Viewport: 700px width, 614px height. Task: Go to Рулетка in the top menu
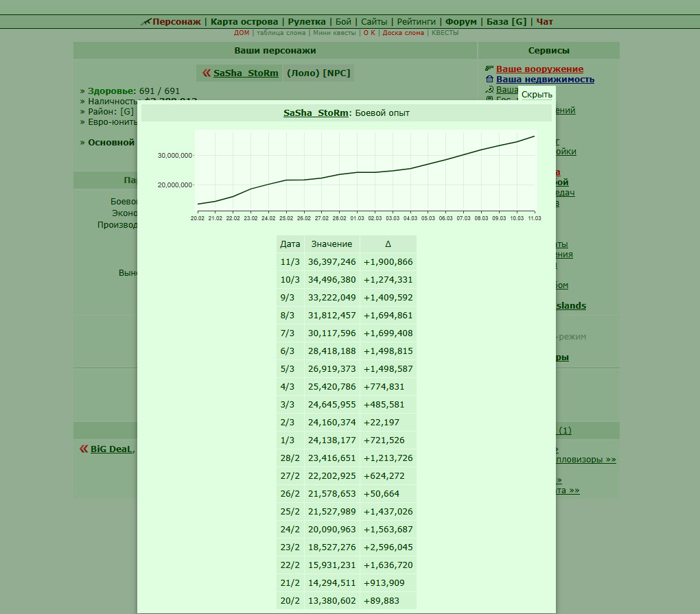(x=307, y=22)
